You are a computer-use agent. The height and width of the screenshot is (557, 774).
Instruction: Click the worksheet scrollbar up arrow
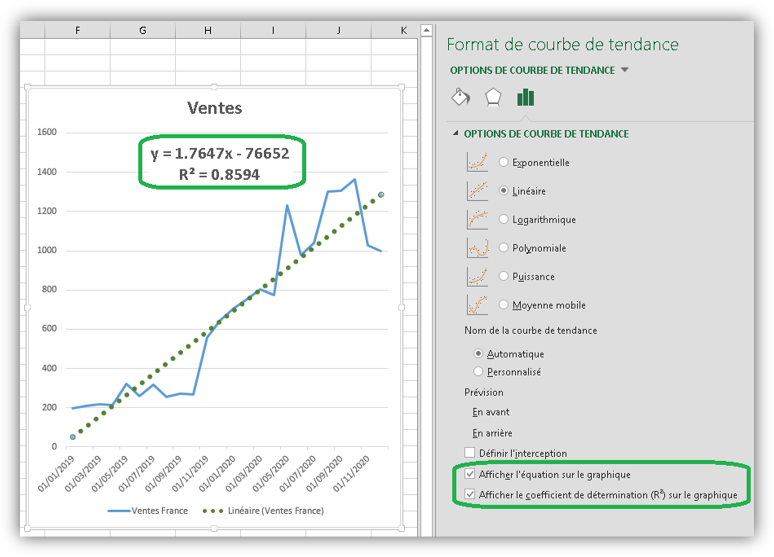click(x=426, y=31)
